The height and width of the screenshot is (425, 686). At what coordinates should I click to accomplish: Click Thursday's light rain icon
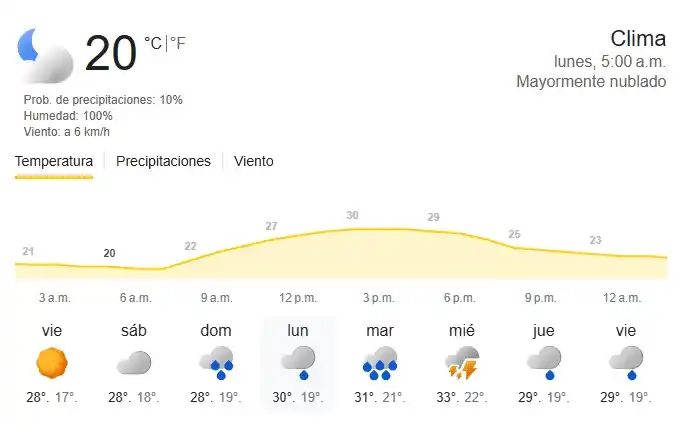click(x=543, y=362)
